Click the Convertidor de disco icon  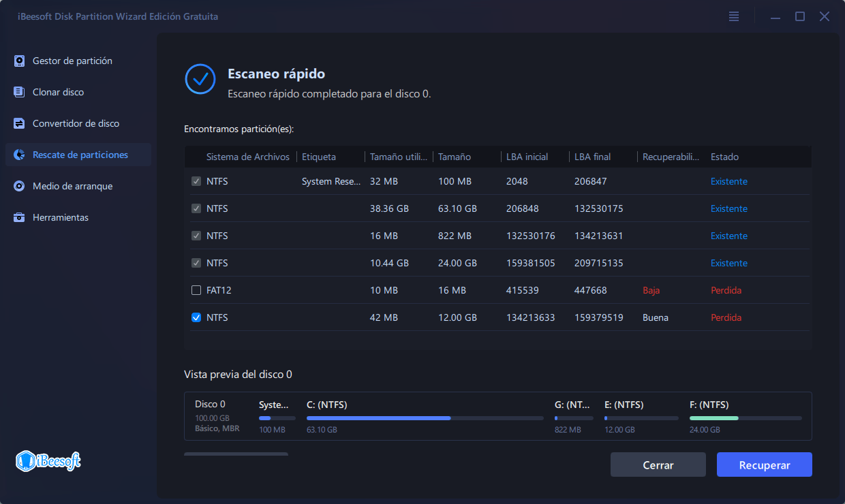coord(20,124)
